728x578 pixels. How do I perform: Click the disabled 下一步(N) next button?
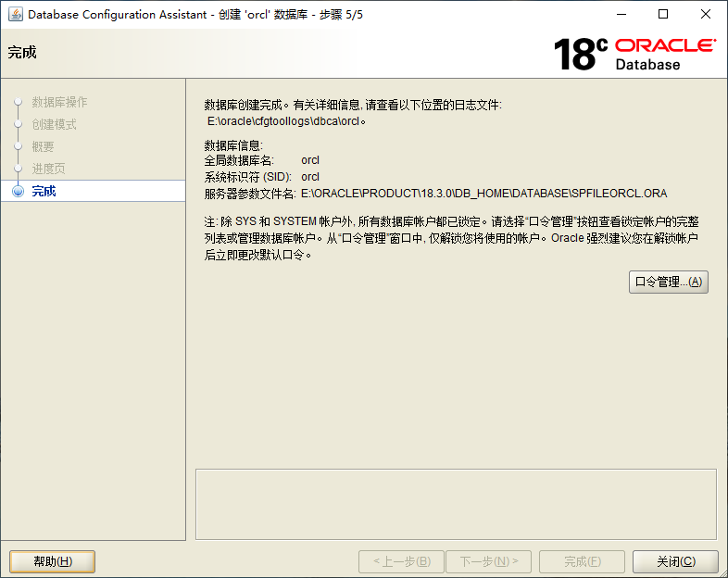[x=488, y=561]
